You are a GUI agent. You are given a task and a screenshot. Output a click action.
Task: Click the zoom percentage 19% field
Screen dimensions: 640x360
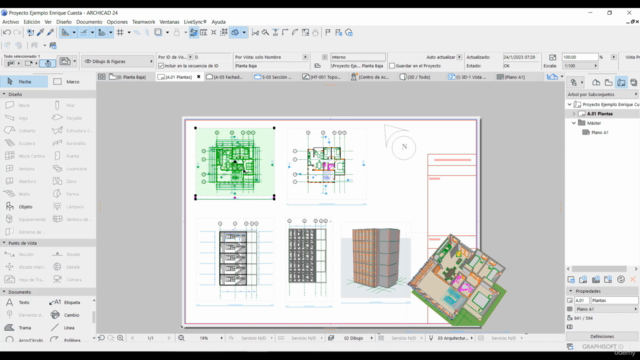(x=204, y=338)
